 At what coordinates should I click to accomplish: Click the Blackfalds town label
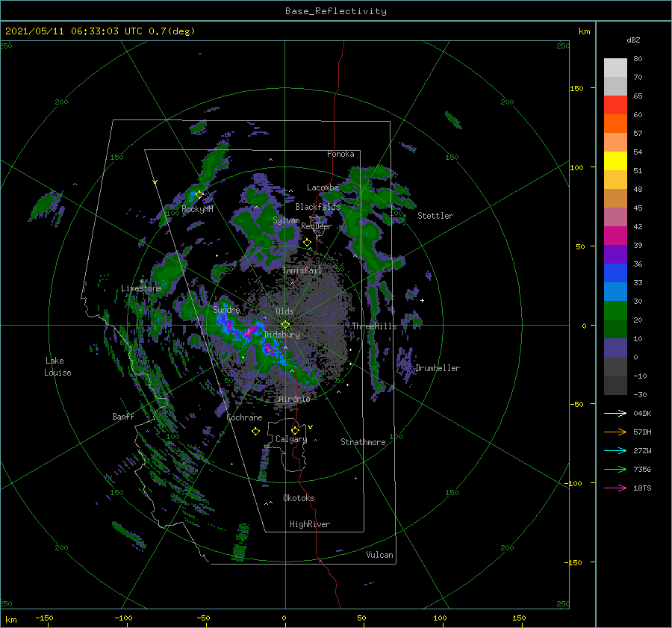pos(317,207)
